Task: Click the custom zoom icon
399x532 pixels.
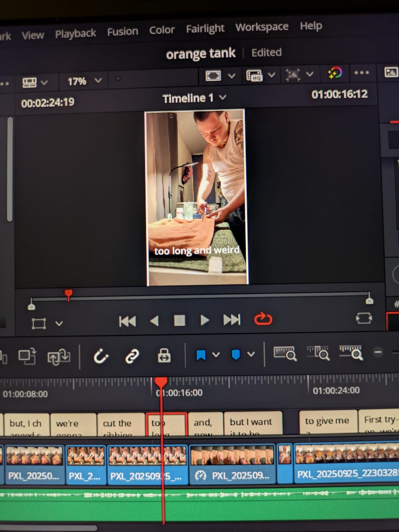Action: point(351,353)
